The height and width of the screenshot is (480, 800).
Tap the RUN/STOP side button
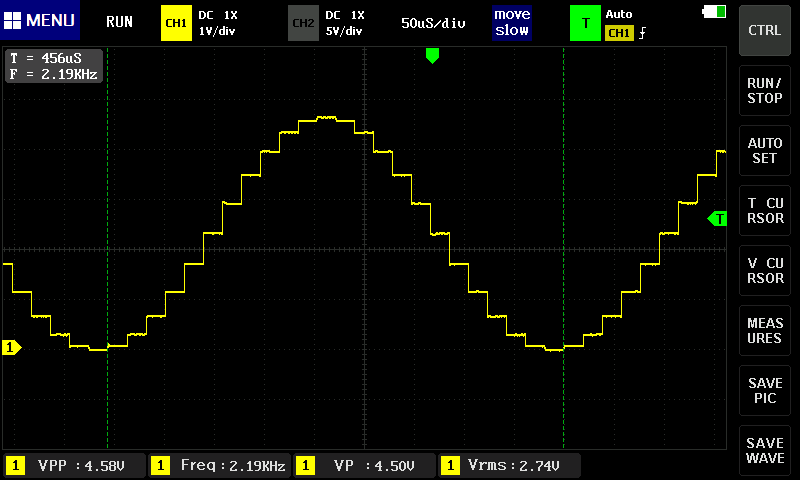[x=764, y=90]
